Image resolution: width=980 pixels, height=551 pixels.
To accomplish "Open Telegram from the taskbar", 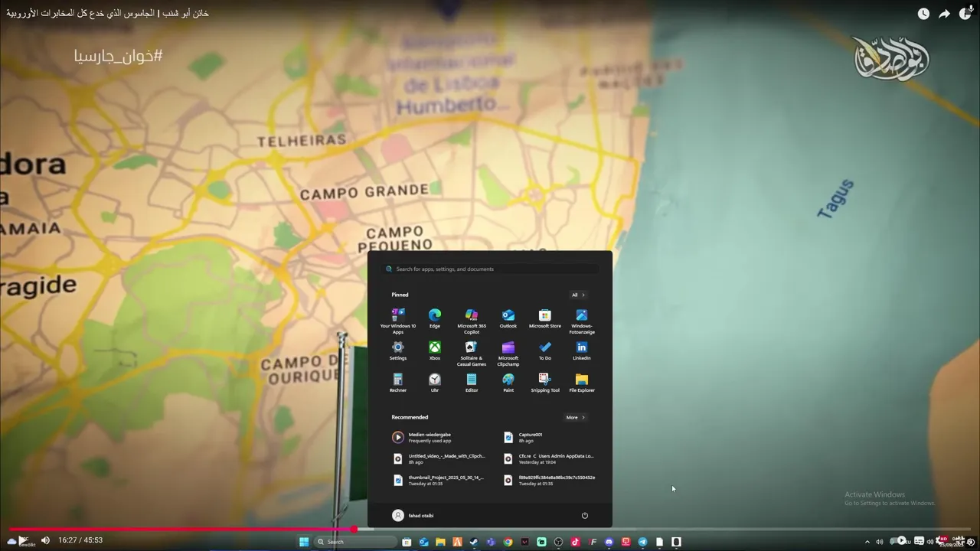I will click(643, 542).
